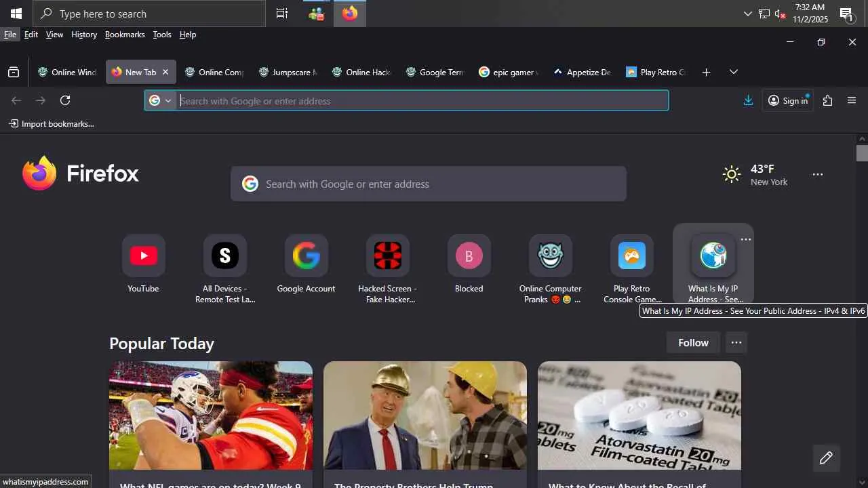This screenshot has height=488, width=868.
Task: Open Popular Today section options menu
Action: [736, 343]
